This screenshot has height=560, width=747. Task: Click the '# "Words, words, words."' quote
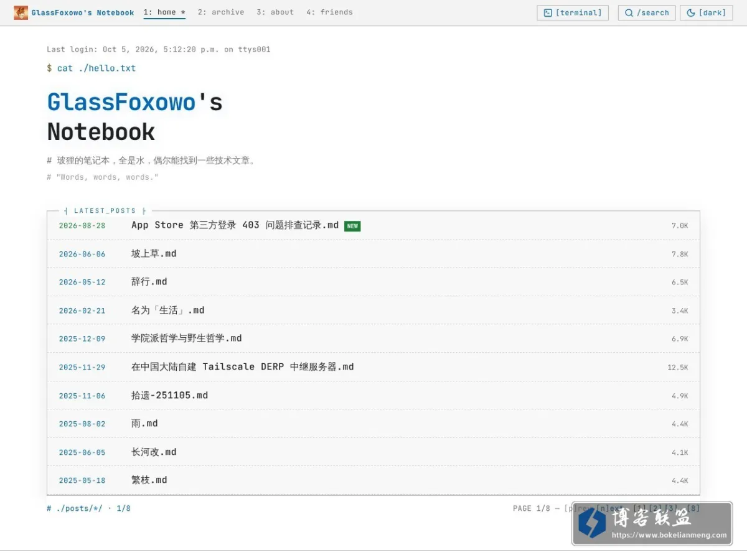[x=103, y=177]
